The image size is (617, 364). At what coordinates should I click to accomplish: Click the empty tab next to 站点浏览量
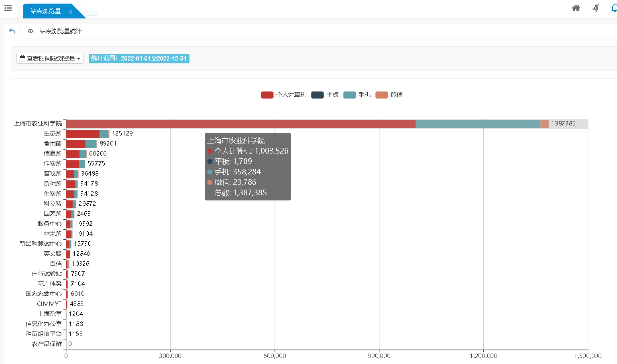point(89,12)
